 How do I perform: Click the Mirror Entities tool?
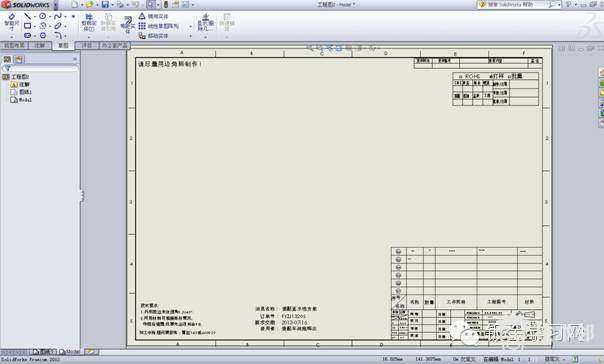pos(153,16)
